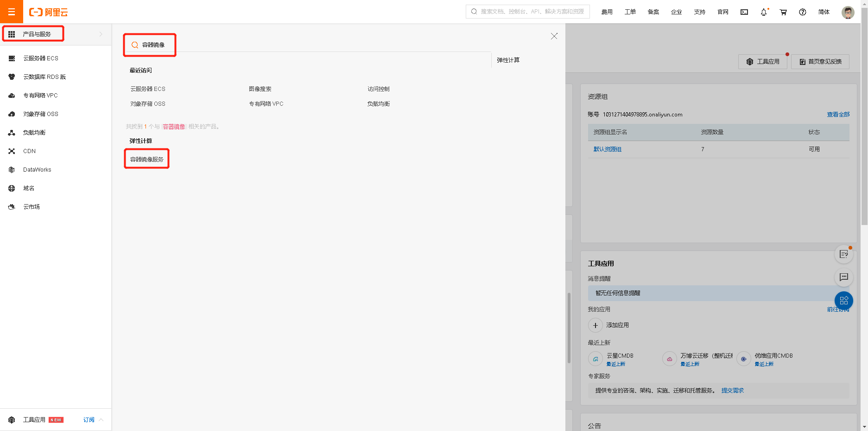Open 支持 in the top menu
The height and width of the screenshot is (431, 868).
pos(700,12)
